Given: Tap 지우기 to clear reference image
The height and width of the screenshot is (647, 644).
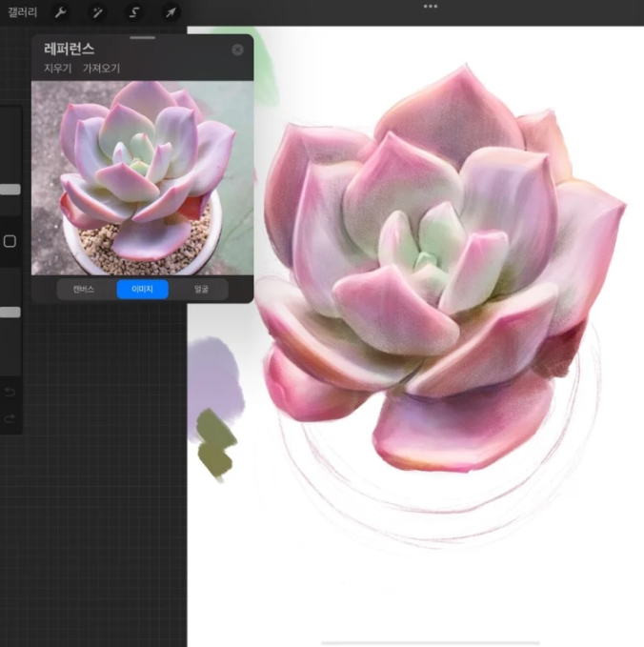Looking at the screenshot, I should (58, 68).
